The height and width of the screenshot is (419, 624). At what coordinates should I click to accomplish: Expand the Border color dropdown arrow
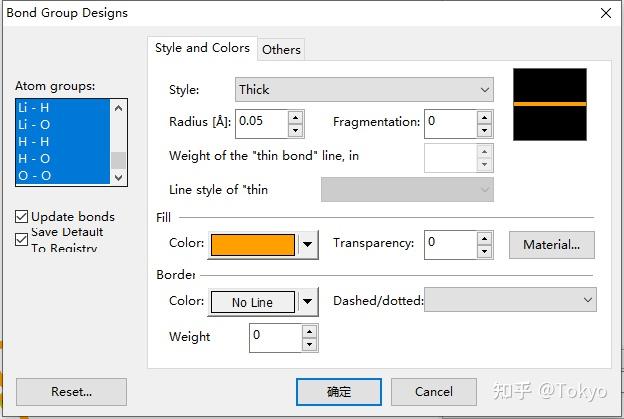[308, 302]
